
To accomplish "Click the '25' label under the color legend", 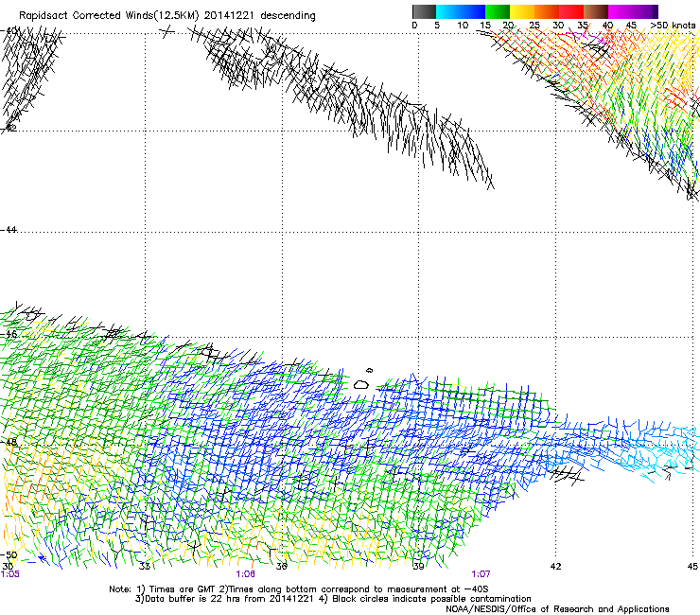I will coord(534,26).
